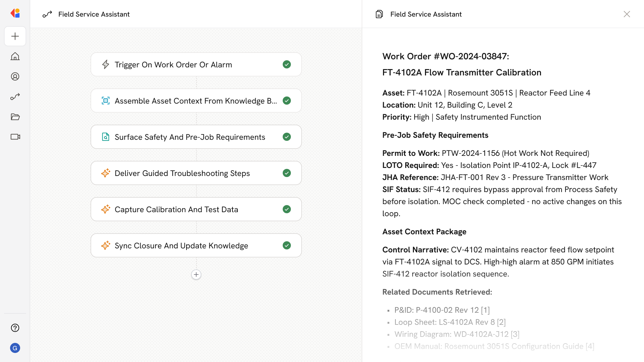Screen dimensions: 644x362
Task: Click green checkmark on Trigger step
Action: coord(286,64)
